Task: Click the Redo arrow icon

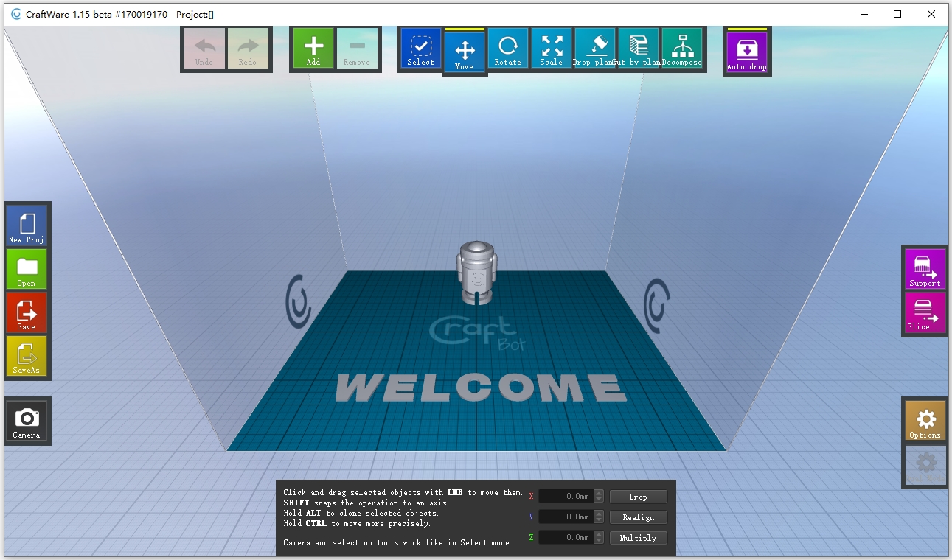Action: (248, 49)
